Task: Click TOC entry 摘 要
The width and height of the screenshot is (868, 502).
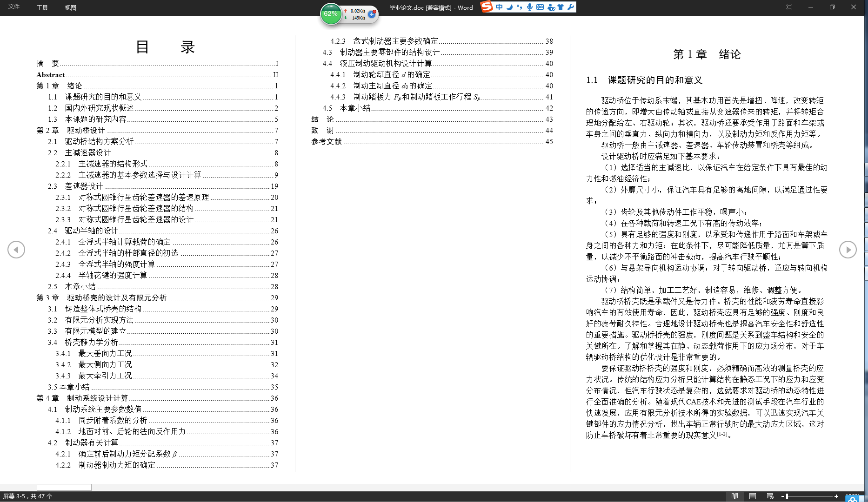Action: (157, 64)
